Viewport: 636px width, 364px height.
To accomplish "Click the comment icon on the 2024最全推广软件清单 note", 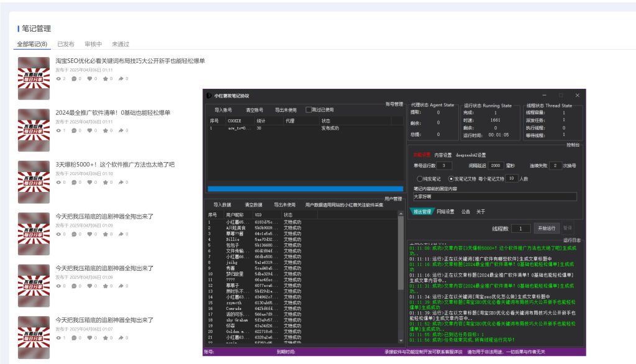I will point(74,130).
